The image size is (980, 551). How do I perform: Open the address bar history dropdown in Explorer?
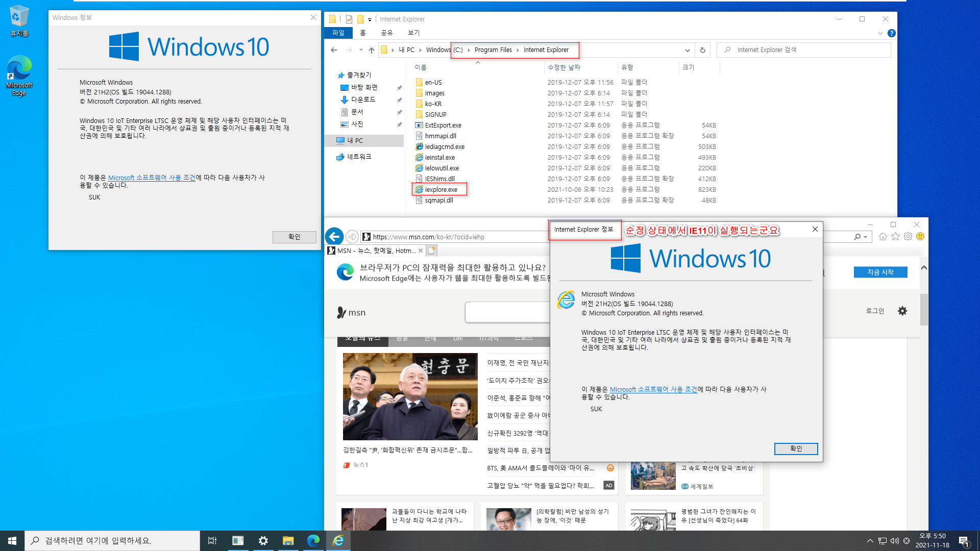tap(687, 50)
